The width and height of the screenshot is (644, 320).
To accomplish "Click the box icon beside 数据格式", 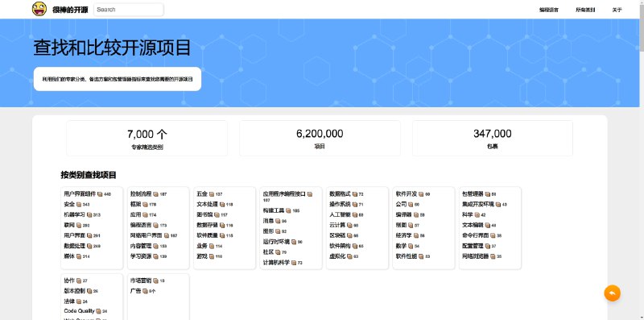I will point(354,194).
